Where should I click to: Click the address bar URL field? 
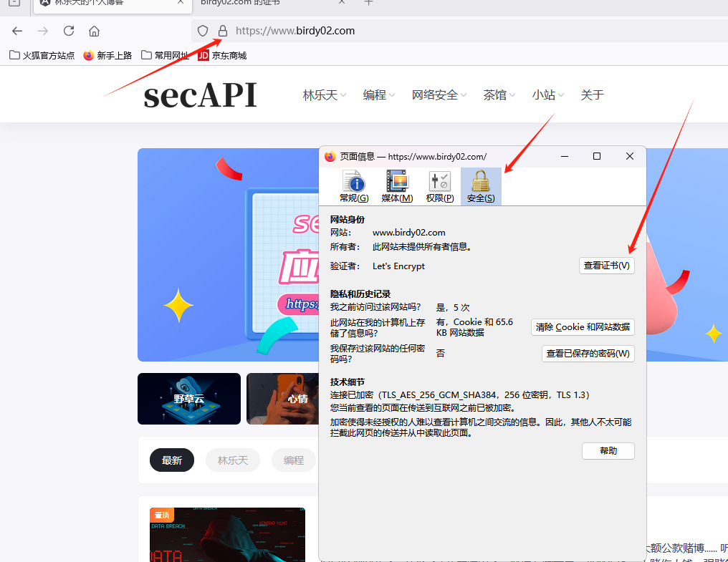[430, 31]
